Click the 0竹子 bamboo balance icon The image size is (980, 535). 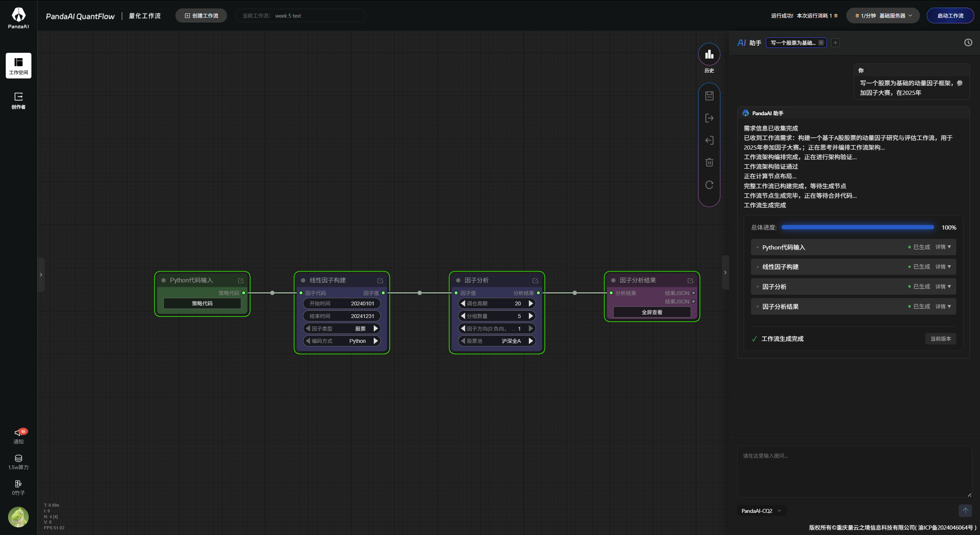pos(18,488)
